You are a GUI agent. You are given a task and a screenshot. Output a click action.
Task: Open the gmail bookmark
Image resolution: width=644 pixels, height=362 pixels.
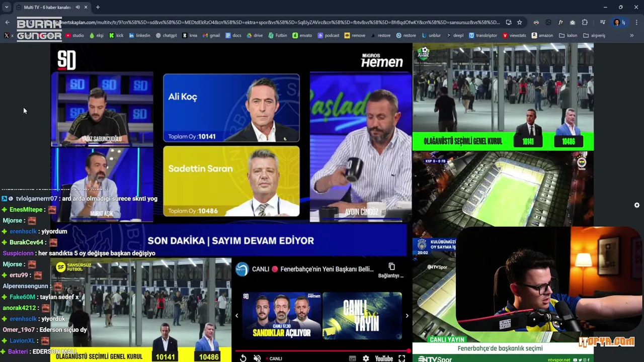(211, 35)
